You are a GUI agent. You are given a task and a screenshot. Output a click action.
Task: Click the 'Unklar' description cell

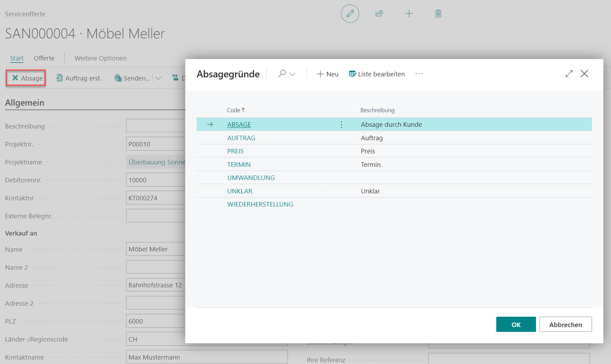point(370,191)
